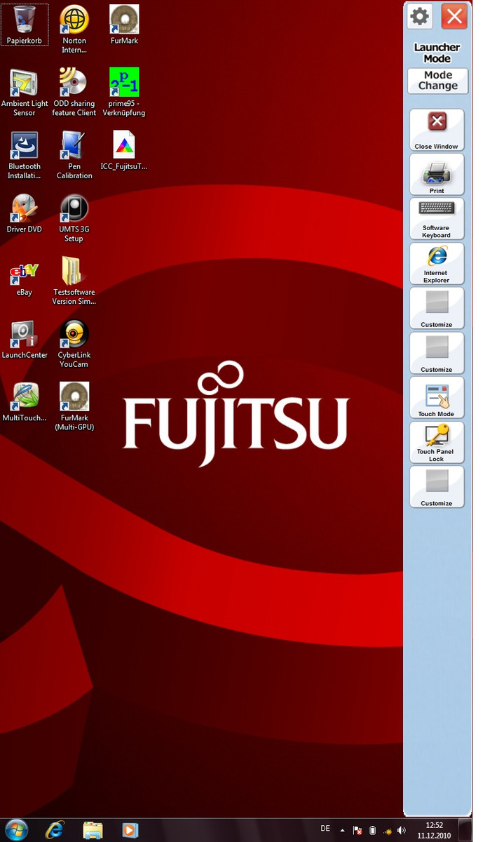
Task: Launch CyberLink YouCam icon
Action: [x=74, y=344]
